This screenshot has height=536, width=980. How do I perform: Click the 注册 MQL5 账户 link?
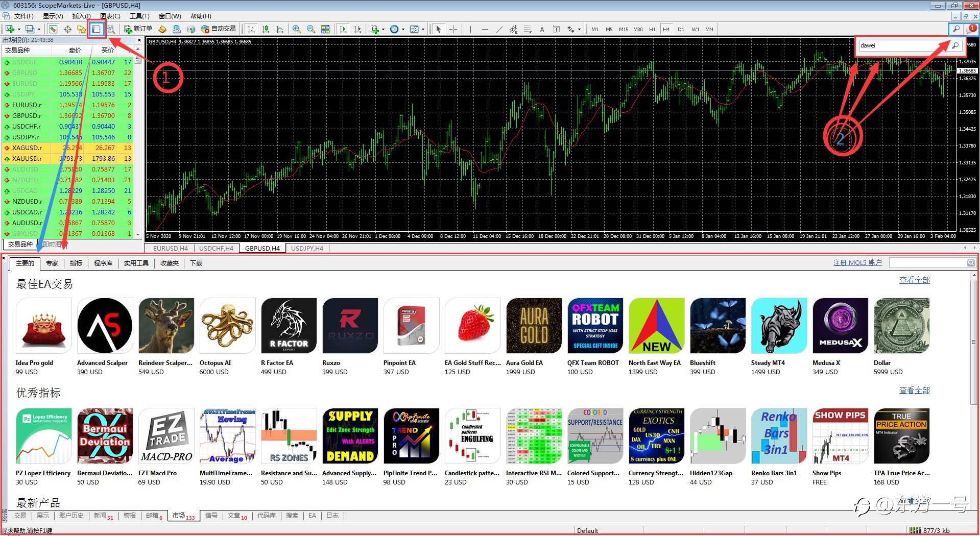[857, 263]
